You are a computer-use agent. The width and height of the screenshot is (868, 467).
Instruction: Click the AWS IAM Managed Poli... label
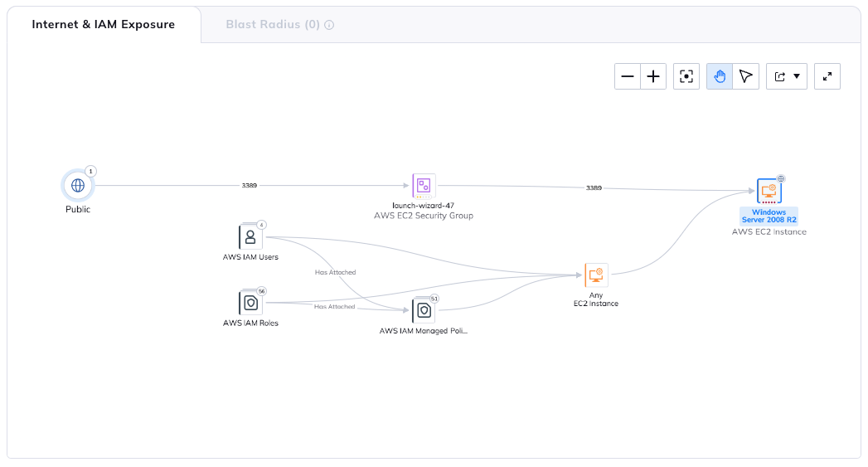[x=424, y=331]
